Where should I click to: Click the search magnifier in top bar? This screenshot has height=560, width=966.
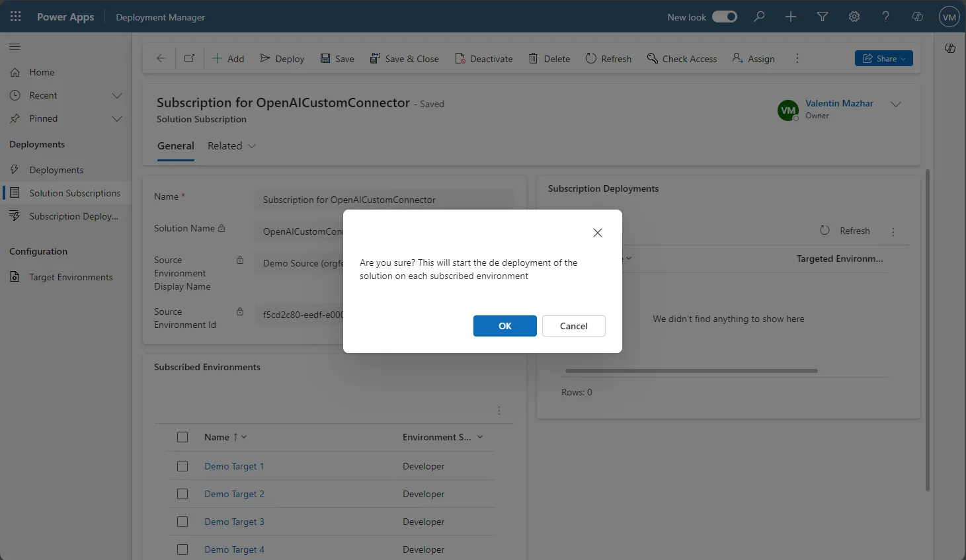pos(759,17)
